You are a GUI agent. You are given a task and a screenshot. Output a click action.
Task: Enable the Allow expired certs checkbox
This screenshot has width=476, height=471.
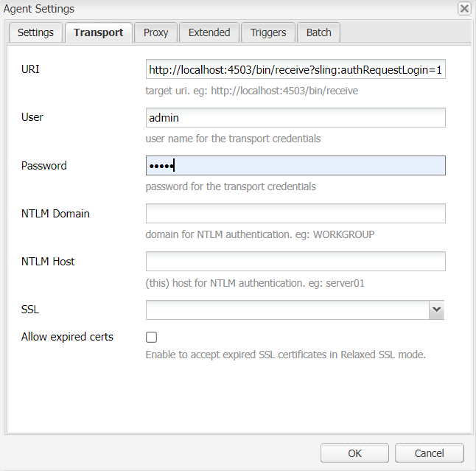pyautogui.click(x=152, y=338)
